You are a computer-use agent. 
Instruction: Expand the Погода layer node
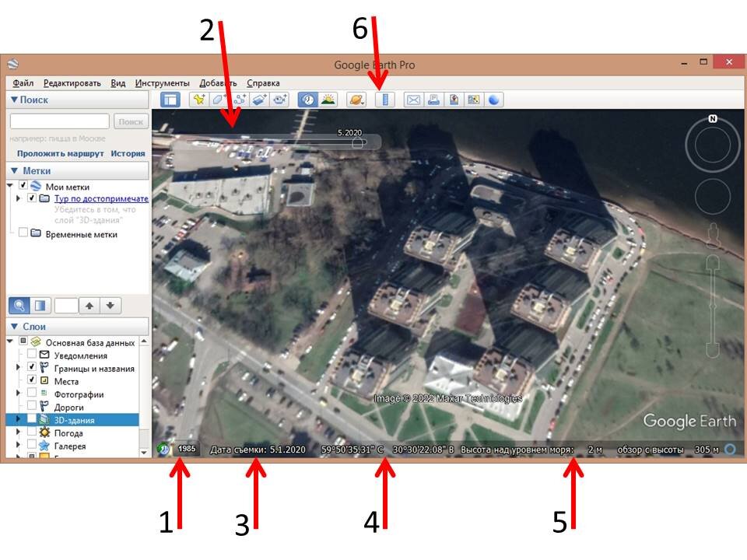pyautogui.click(x=19, y=432)
